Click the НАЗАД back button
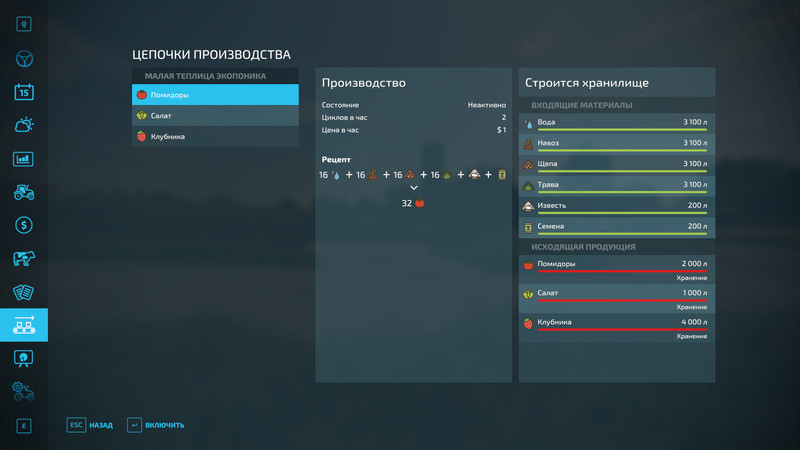Viewport: 800px width, 450px height. coord(90,425)
